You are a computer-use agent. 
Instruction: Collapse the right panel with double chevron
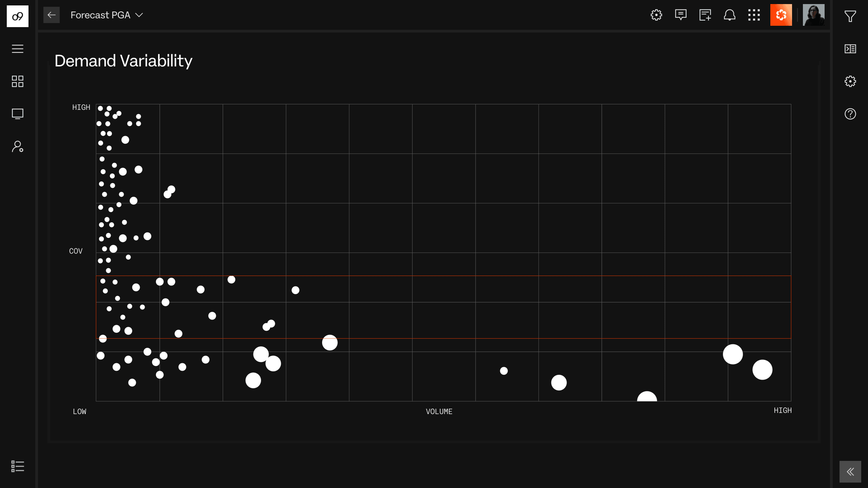[x=850, y=472]
